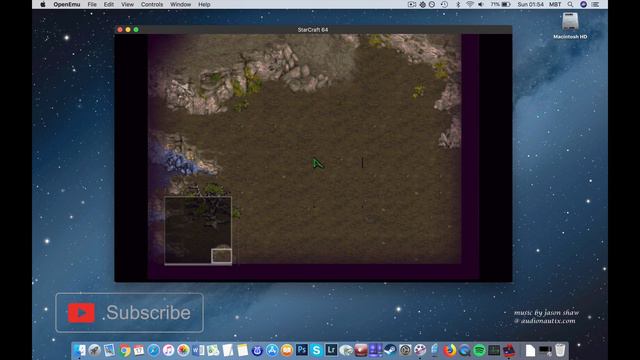Screen dimensions: 640x360
Task: Open the Help menu
Action: coord(204,4)
